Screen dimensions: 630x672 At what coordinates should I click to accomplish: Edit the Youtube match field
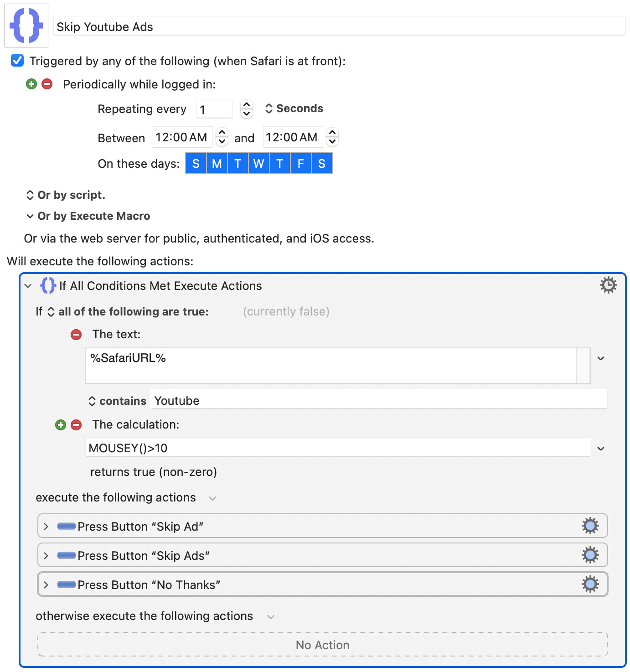(379, 400)
